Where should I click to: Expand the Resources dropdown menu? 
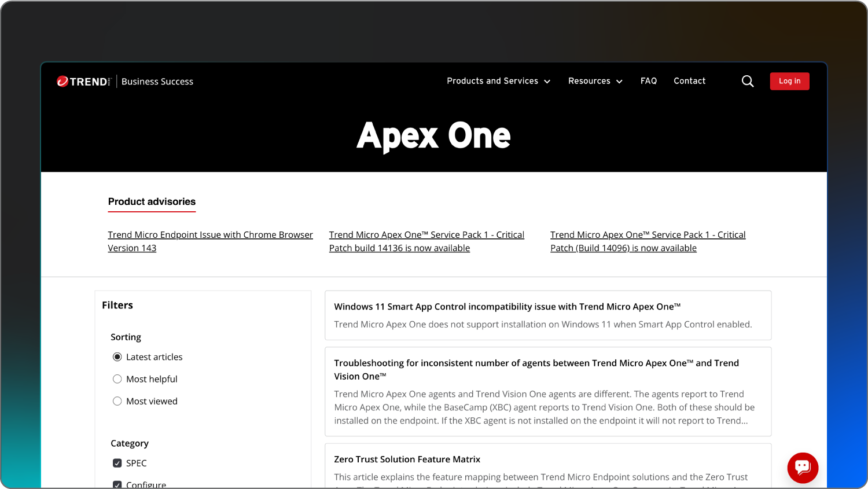click(595, 81)
